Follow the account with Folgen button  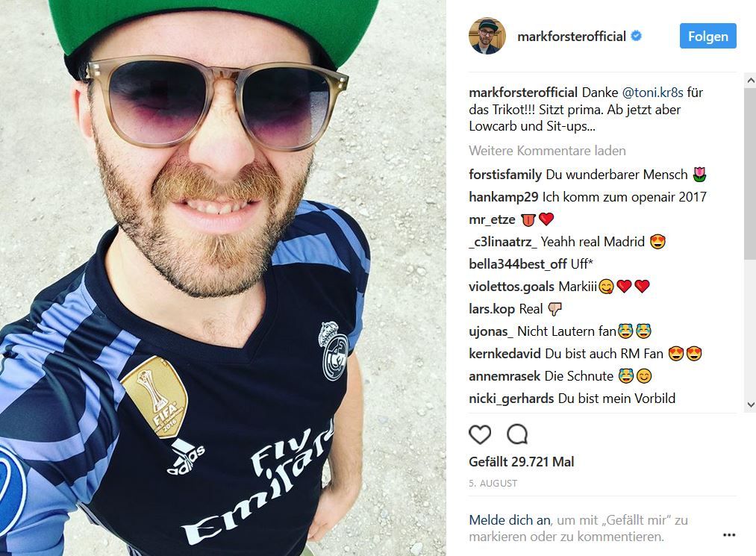point(707,36)
